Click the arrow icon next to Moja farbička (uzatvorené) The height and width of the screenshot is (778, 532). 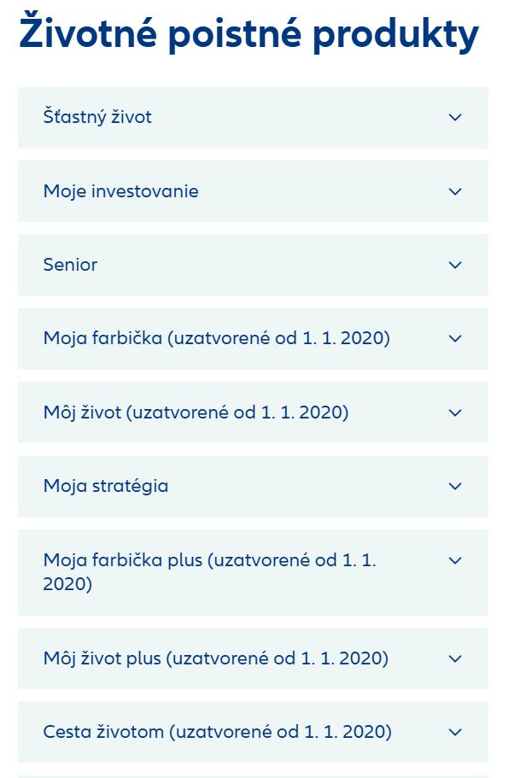455,338
